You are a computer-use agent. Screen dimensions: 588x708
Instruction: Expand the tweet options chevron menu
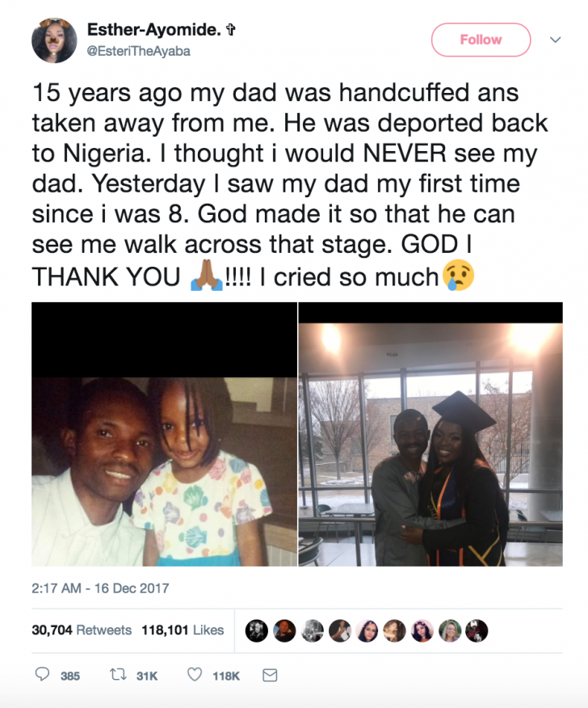point(555,39)
